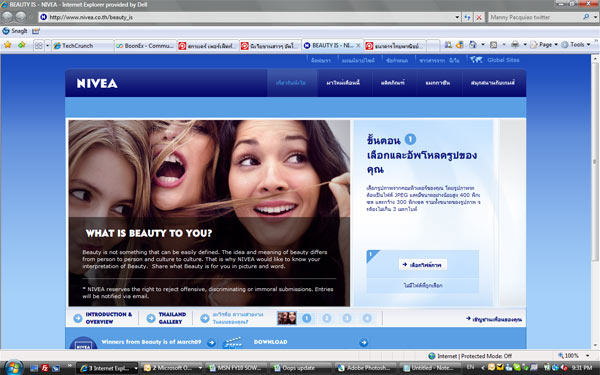Select step 1 circle in step bar
Image resolution: width=600 pixels, height=375 pixels.
(307, 318)
